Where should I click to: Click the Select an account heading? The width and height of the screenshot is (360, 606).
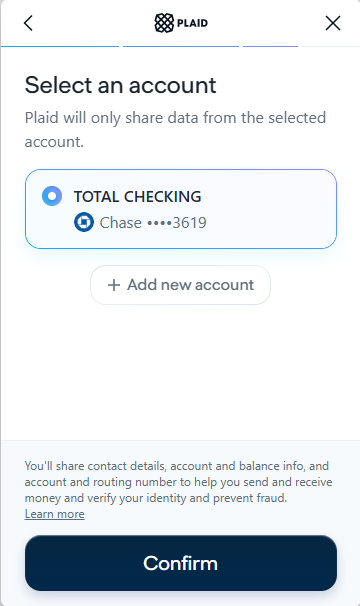[x=120, y=85]
